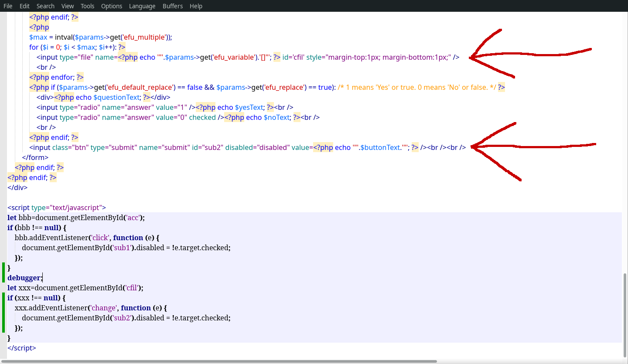
Task: Open the Tools menu
Action: (x=87, y=6)
